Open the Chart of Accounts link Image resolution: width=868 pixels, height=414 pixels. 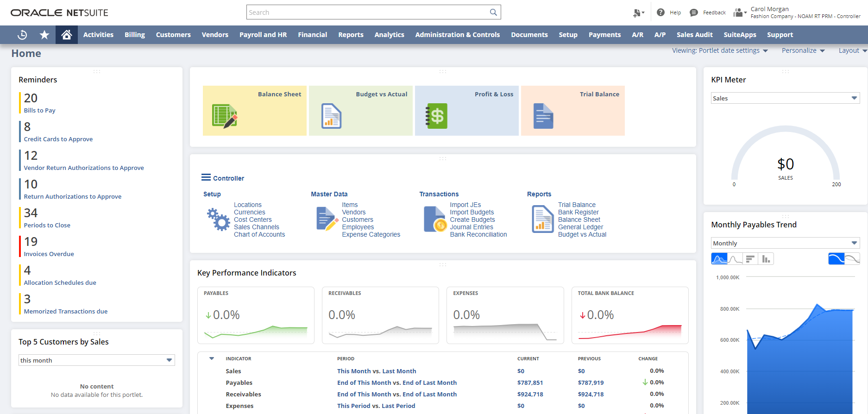(x=259, y=235)
